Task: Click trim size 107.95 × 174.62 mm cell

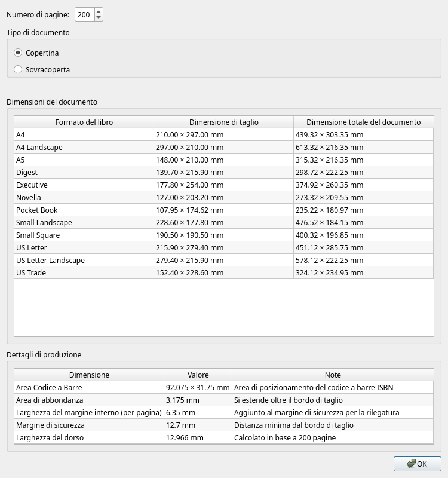Action: (x=223, y=210)
